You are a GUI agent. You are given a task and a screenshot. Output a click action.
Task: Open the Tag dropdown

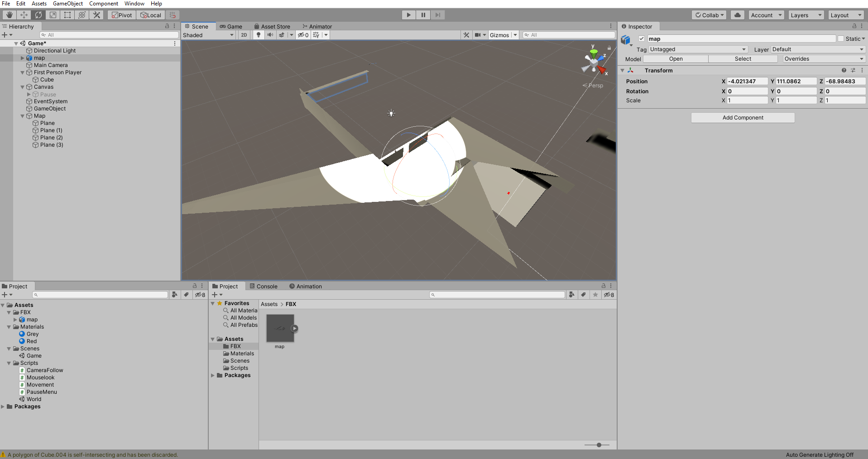click(x=698, y=49)
